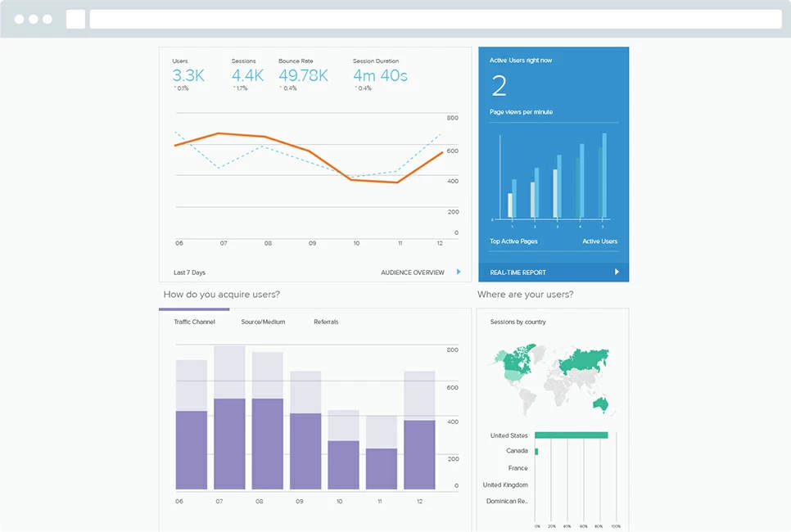The width and height of the screenshot is (791, 532).
Task: Select United States in the country list
Action: point(511,435)
